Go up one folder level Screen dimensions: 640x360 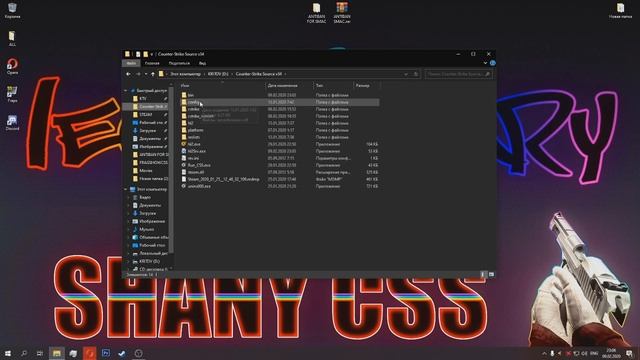click(x=153, y=74)
